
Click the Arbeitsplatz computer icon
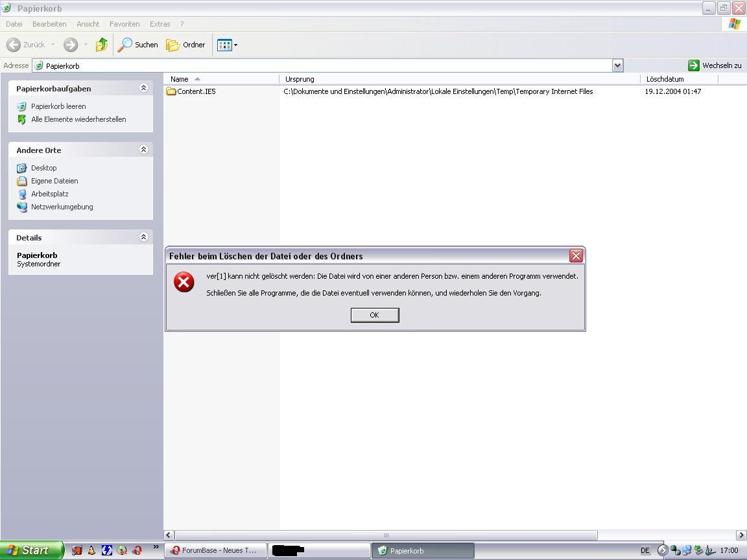tap(22, 194)
